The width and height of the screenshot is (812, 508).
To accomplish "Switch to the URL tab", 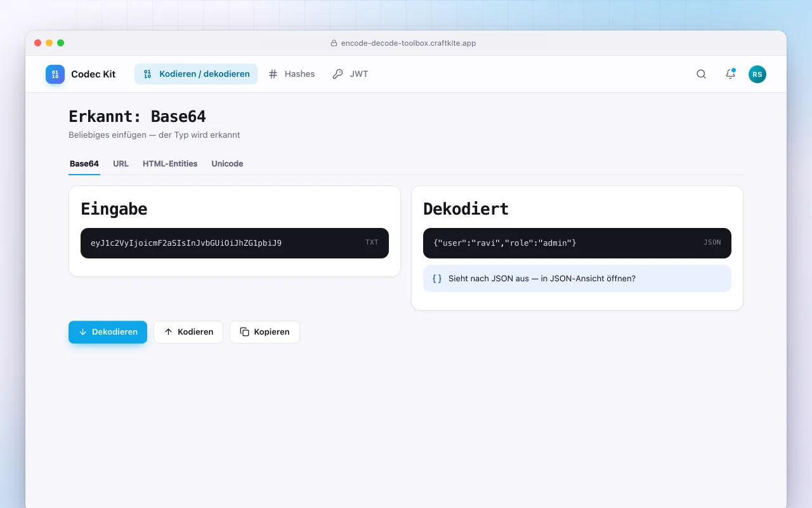I will pyautogui.click(x=121, y=164).
